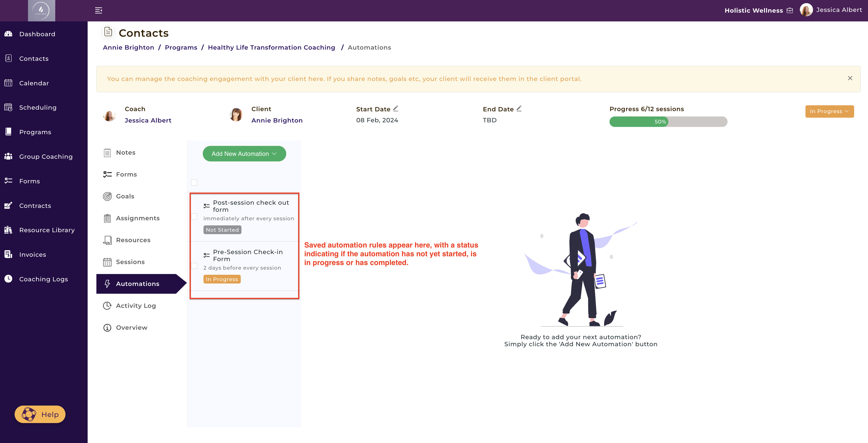Image resolution: width=868 pixels, height=443 pixels.
Task: Click the Notes notepad icon in submenu
Action: tap(107, 153)
